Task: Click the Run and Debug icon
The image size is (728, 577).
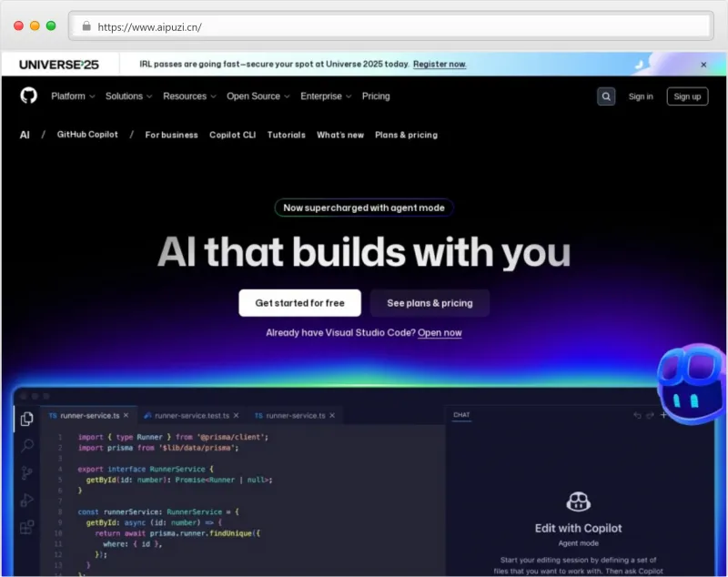Action: pos(27,500)
